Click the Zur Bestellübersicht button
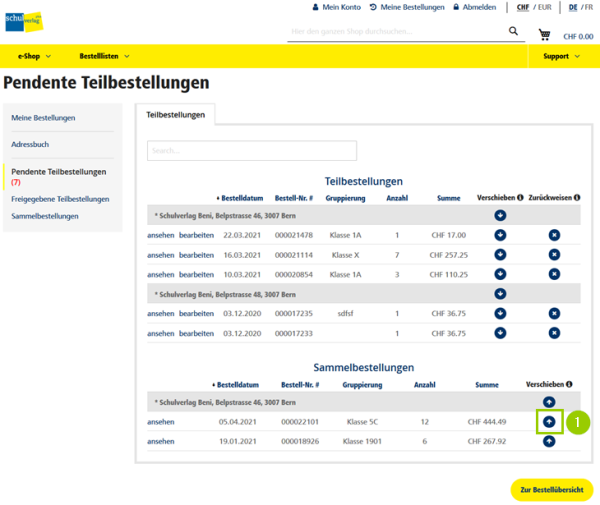Image resolution: width=600 pixels, height=505 pixels. [x=551, y=489]
